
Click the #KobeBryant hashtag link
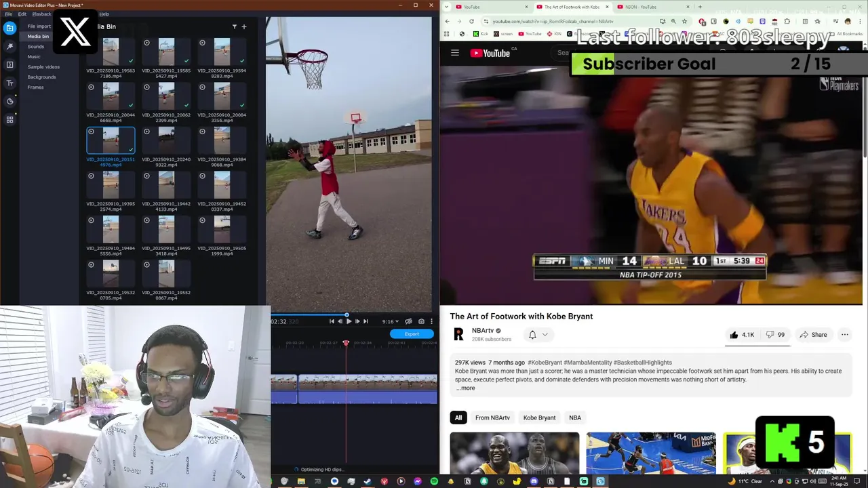click(545, 363)
